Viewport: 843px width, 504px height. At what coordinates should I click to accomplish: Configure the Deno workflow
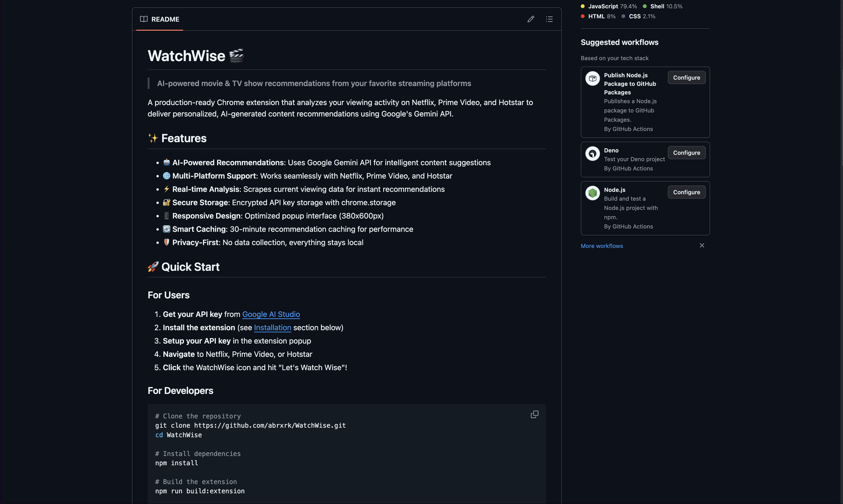pos(687,152)
